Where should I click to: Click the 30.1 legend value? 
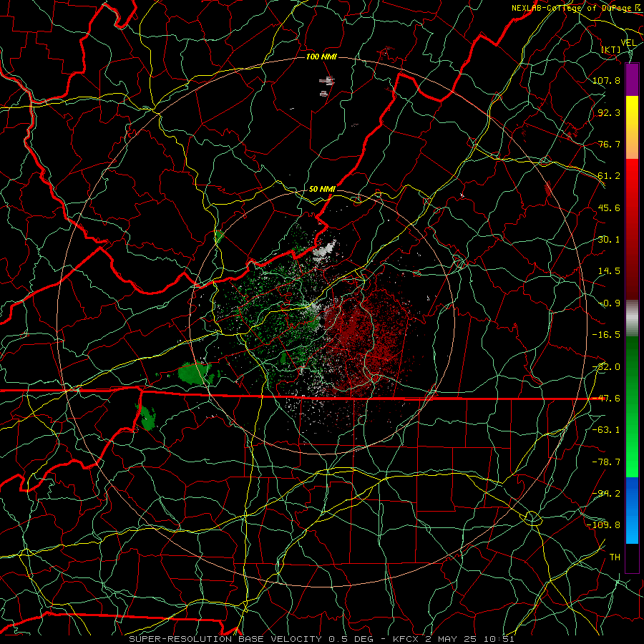[x=609, y=240]
